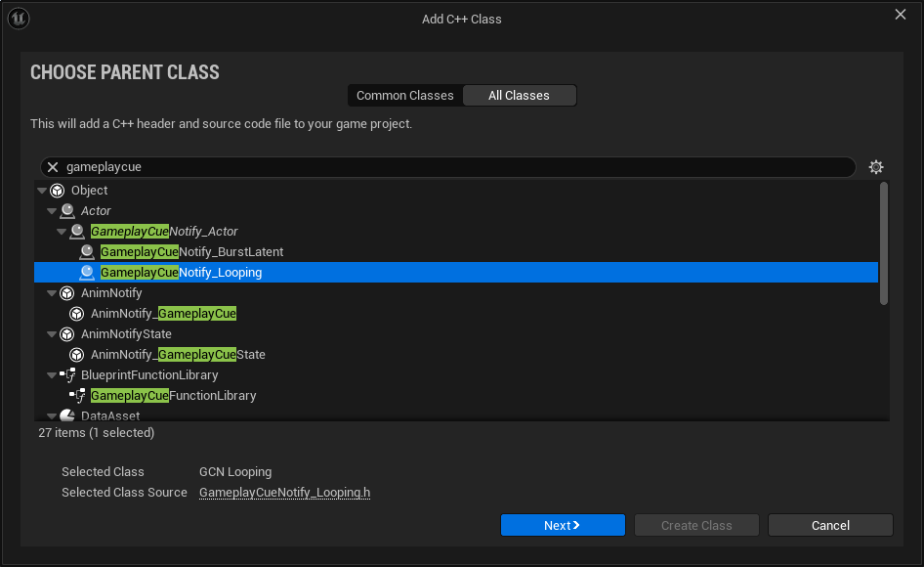Collapse the Object tree node

41,190
